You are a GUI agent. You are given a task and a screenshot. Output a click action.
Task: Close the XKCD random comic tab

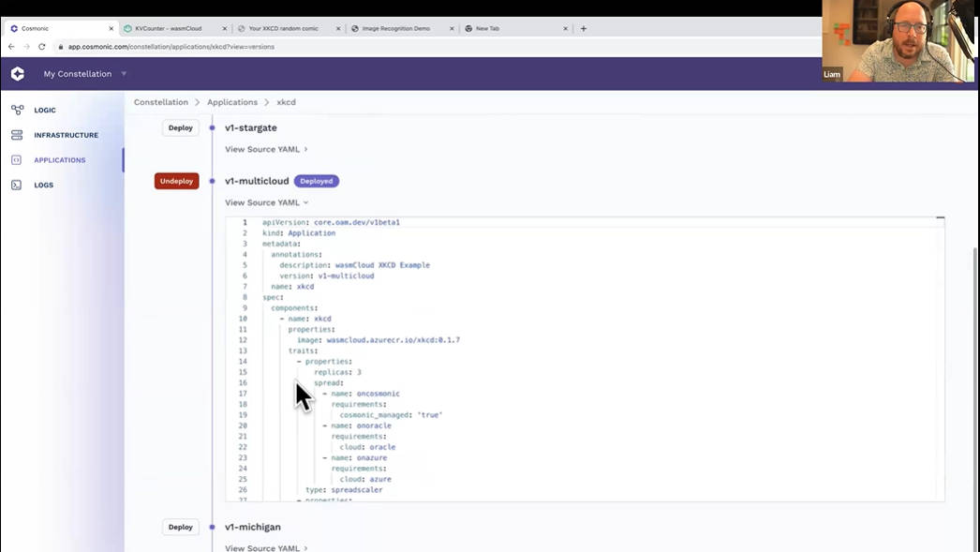click(338, 29)
